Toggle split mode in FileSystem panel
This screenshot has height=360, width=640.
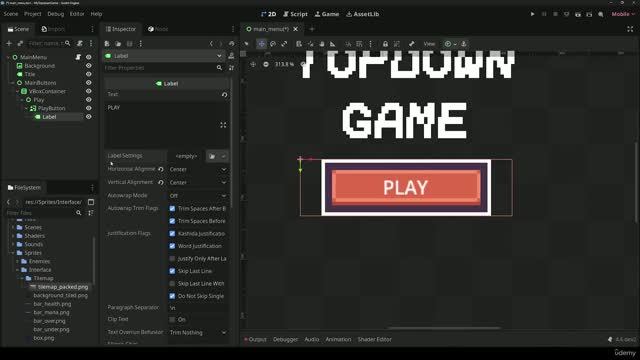tap(91, 202)
